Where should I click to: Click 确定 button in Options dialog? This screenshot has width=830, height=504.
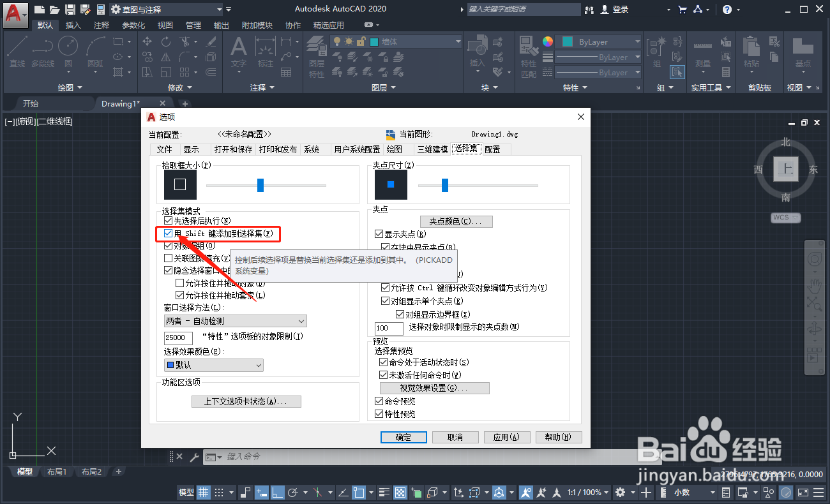point(404,437)
